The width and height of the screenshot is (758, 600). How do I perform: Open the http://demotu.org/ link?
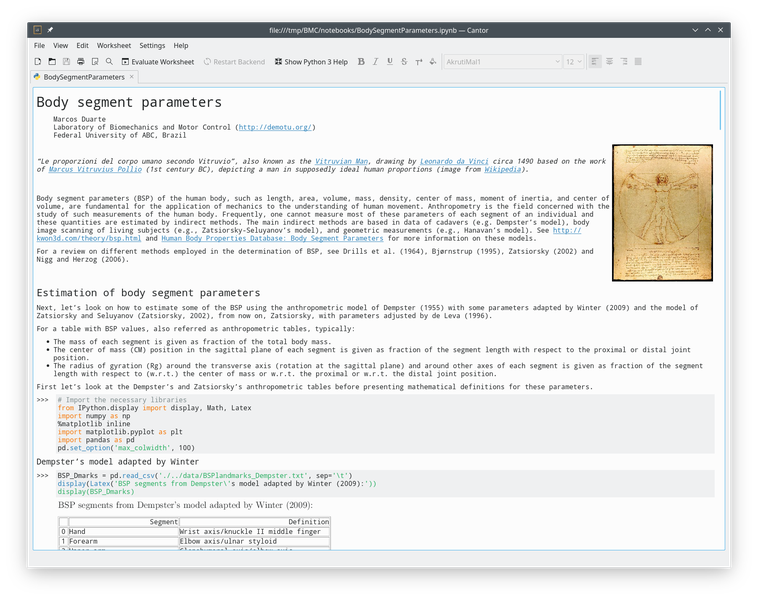pos(275,127)
